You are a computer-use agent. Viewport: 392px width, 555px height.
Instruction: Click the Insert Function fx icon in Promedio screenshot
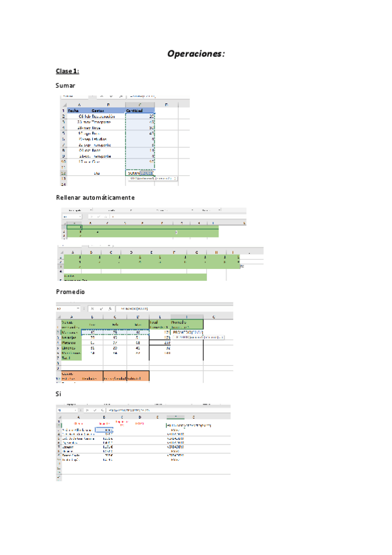tap(110, 309)
